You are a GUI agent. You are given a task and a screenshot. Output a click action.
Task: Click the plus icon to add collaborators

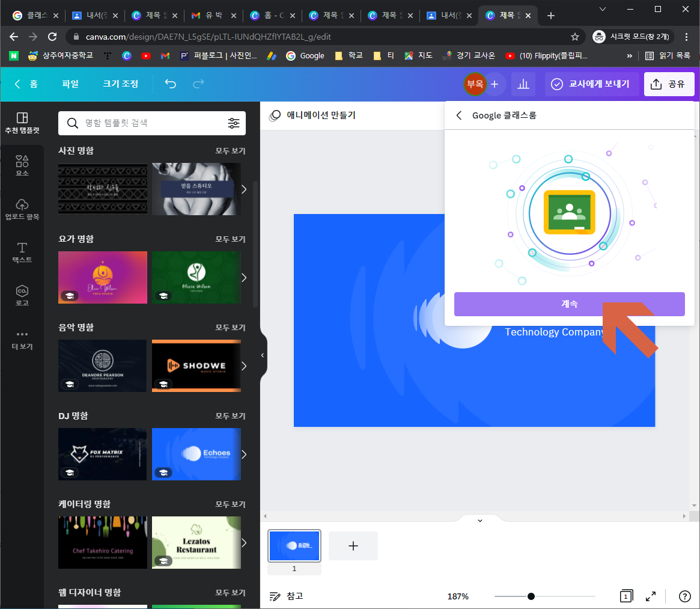click(x=495, y=84)
